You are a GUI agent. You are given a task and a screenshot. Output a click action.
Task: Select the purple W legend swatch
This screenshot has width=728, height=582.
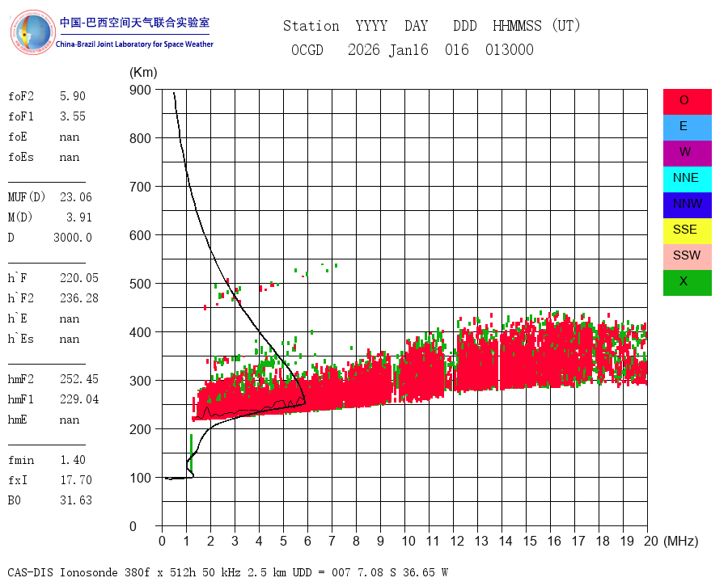click(x=687, y=153)
